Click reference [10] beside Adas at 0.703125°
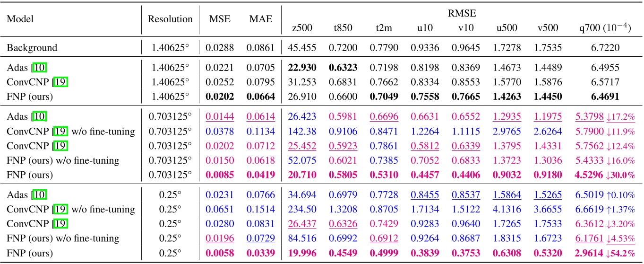Screen dimensions: 644x264 (40, 116)
